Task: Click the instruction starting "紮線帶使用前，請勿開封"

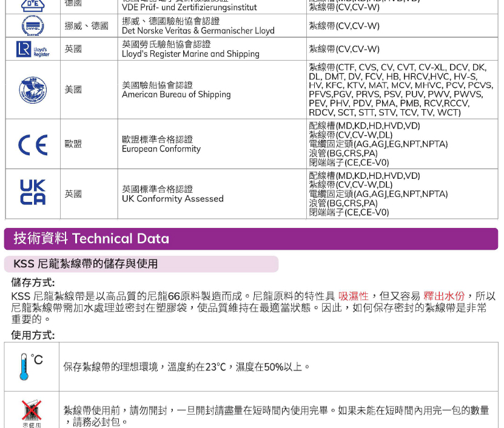Action: pyautogui.click(x=276, y=416)
